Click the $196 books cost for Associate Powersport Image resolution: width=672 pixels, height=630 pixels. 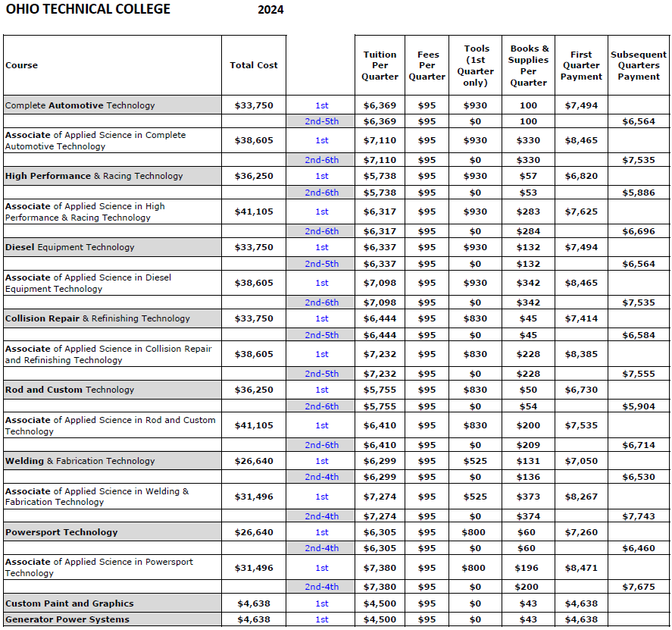coord(527,568)
